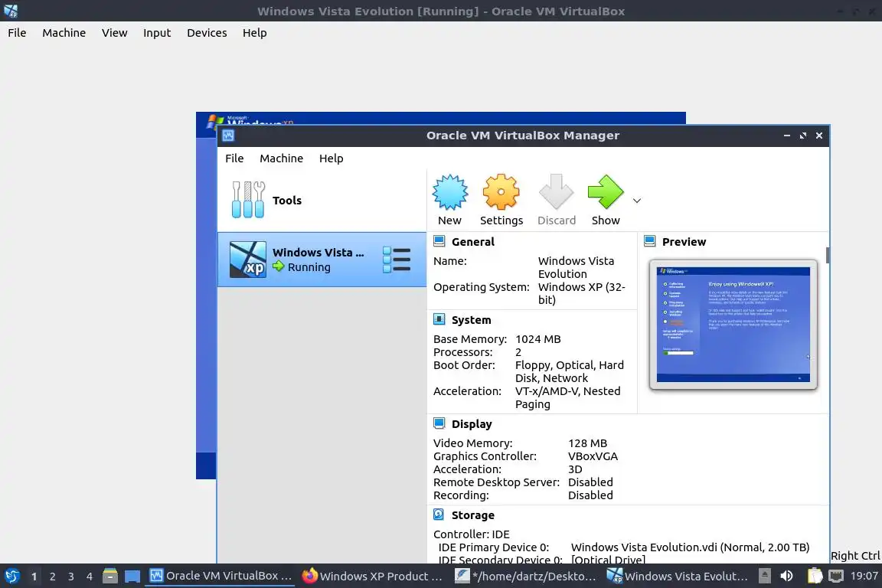Select the Windows Vista Evolution VM entry
The image size is (882, 588).
(x=322, y=260)
